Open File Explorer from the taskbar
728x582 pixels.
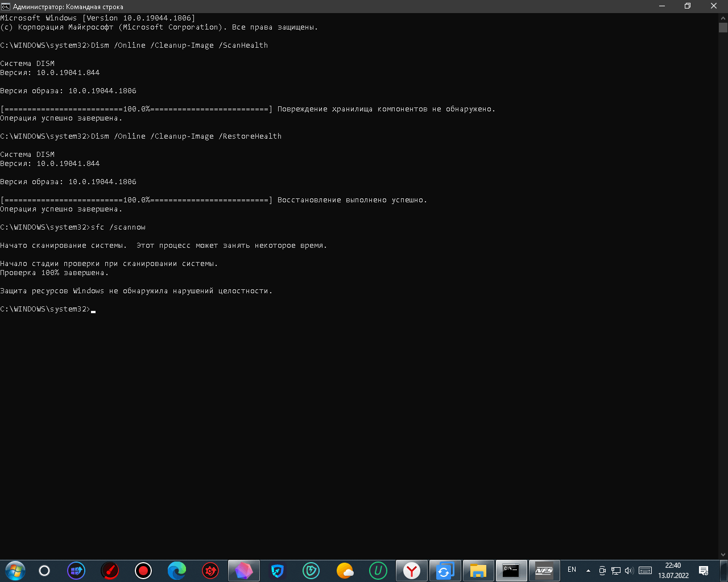[478, 571]
